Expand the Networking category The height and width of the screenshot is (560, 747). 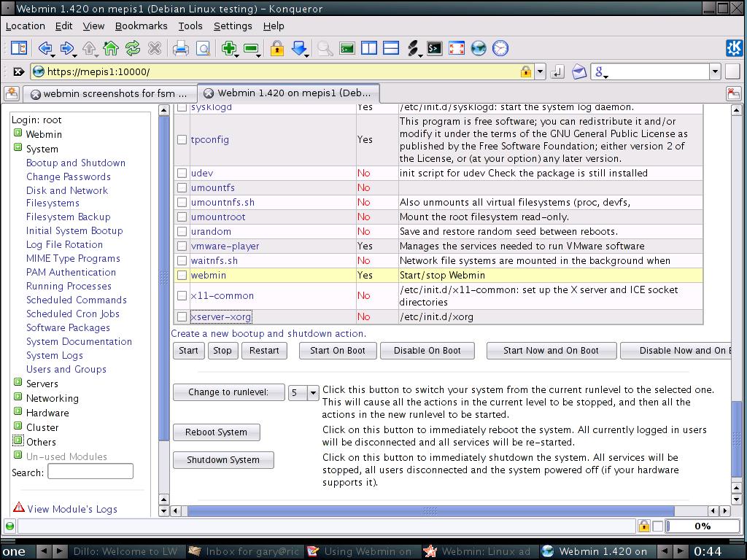(x=18, y=397)
